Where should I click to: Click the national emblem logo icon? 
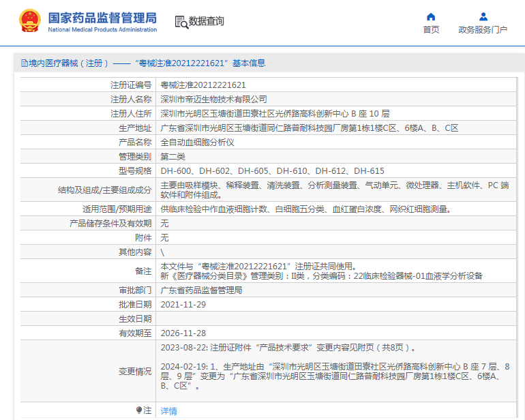30,20
